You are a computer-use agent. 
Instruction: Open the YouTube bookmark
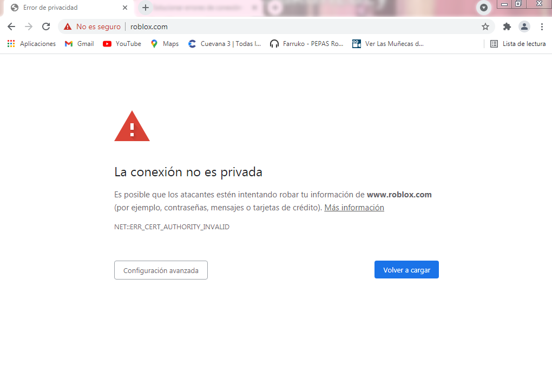point(122,44)
